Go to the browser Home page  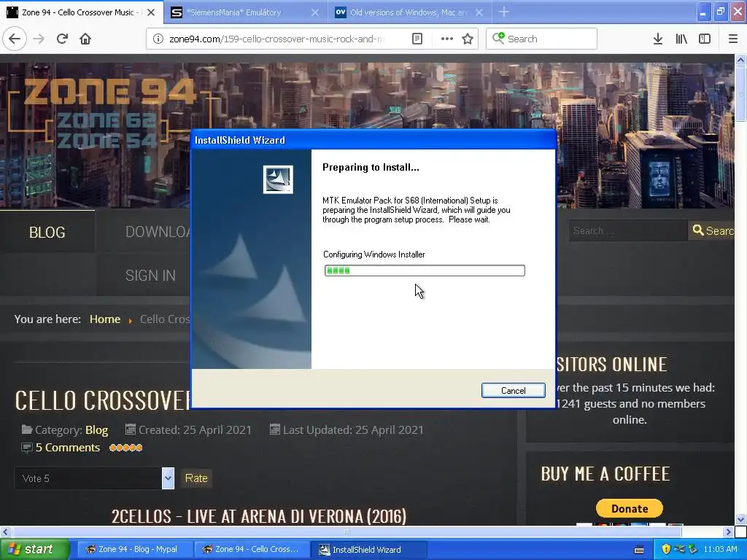(x=85, y=39)
